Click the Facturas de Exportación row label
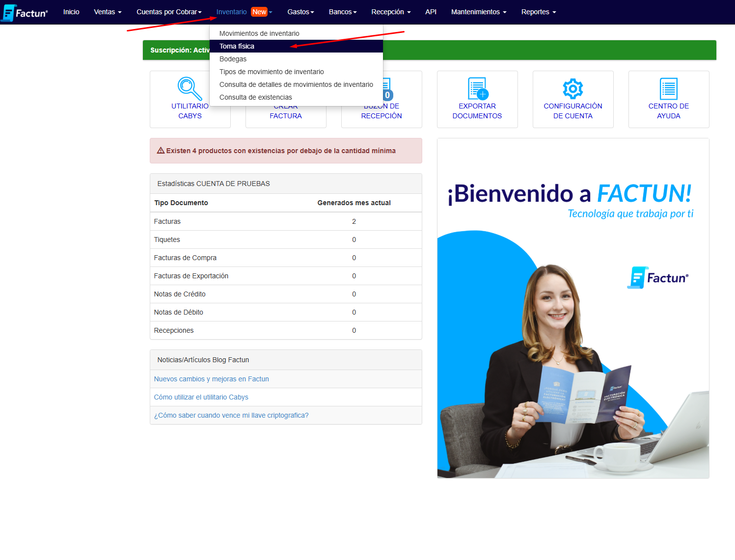Viewport: 735px width, 560px height. click(191, 276)
